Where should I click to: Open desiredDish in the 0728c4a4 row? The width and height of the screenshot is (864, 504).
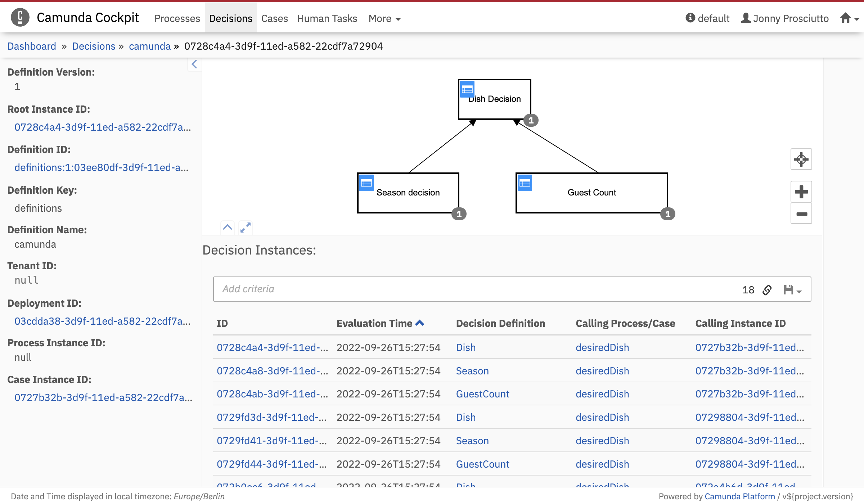(602, 347)
